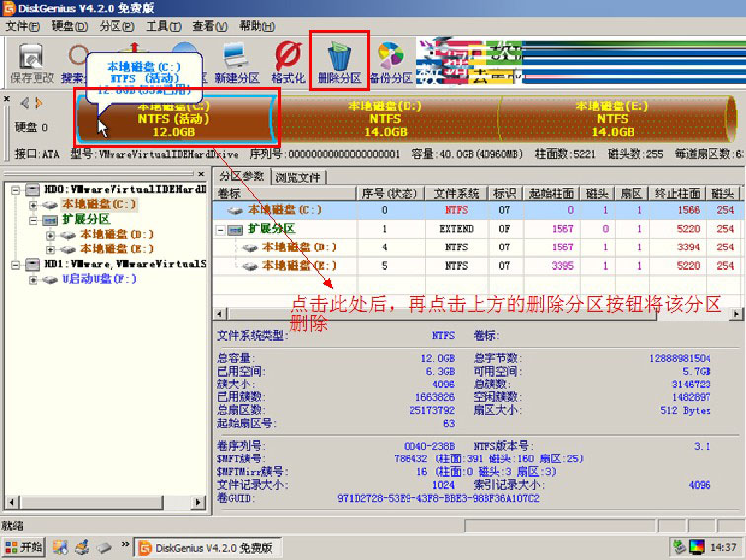
Task: Click the 文件系统 column header
Action: [x=456, y=193]
